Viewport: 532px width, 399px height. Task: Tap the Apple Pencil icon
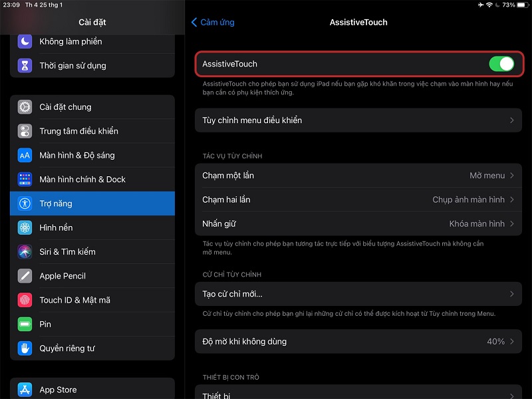(25, 276)
